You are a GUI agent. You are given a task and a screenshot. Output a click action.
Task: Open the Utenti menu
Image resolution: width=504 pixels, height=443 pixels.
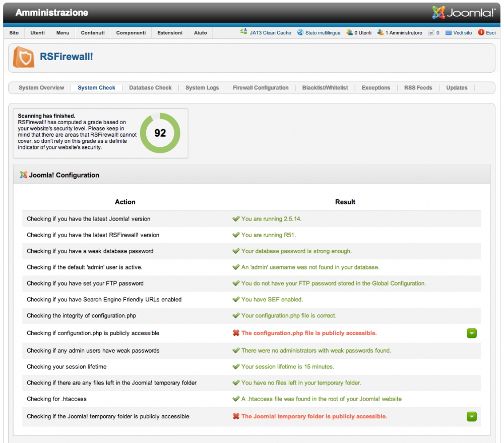point(37,33)
